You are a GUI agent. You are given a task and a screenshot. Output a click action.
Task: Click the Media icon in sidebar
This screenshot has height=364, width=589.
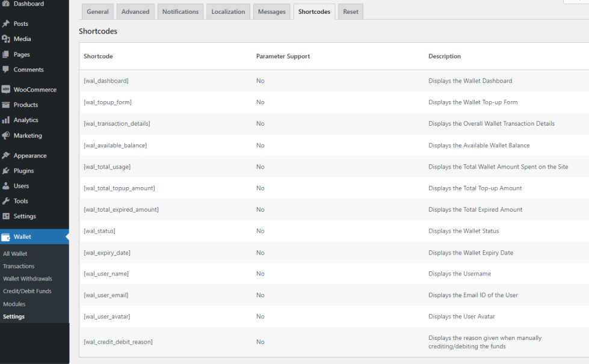[6, 39]
